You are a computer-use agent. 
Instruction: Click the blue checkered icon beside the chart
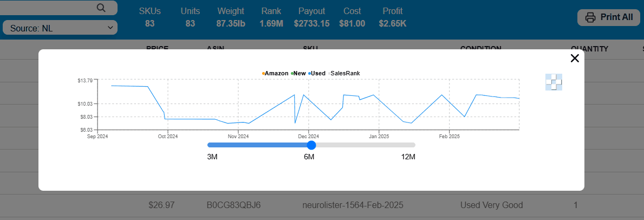[554, 82]
